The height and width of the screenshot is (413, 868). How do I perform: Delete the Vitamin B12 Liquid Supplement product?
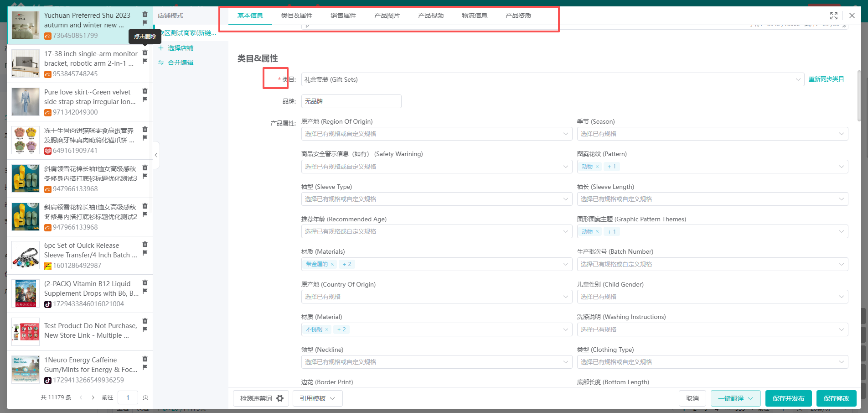pos(145,282)
